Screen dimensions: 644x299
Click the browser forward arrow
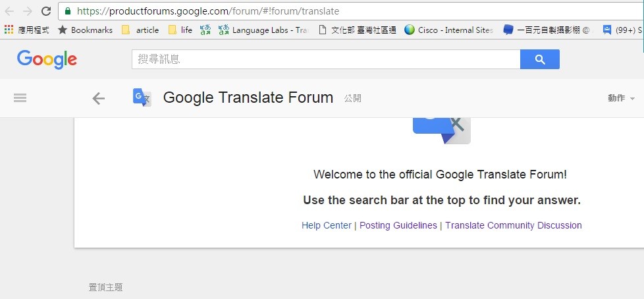(x=27, y=11)
